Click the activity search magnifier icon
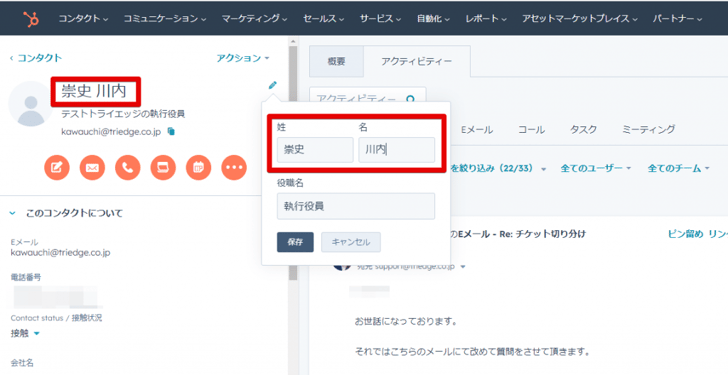Screen dimensions: 728x375 point(410,99)
